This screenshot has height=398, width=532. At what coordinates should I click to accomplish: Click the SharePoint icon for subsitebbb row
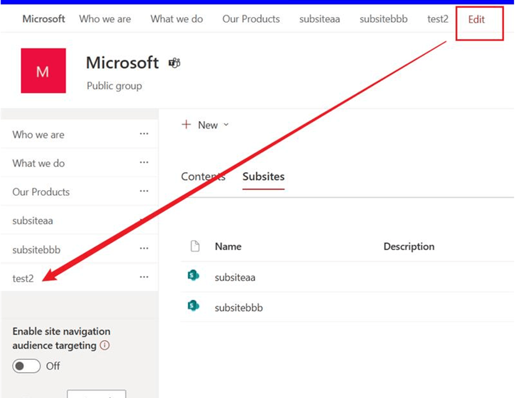[x=193, y=306]
